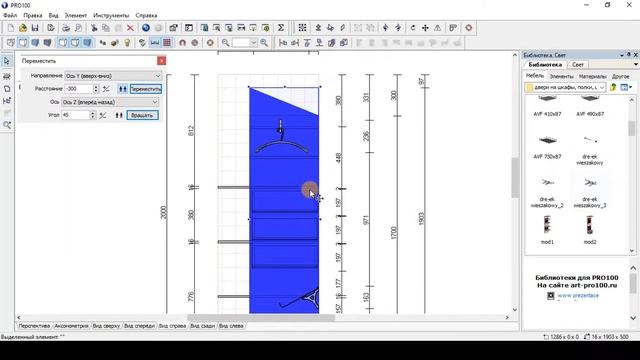Toggle the Dimensions display icon
Viewport: 640px width, 360px height.
[x=155, y=42]
